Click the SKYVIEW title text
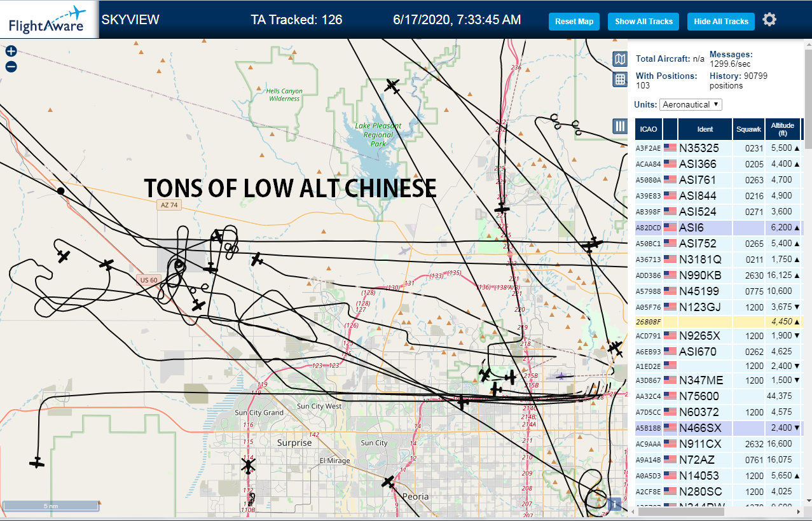 coord(130,20)
